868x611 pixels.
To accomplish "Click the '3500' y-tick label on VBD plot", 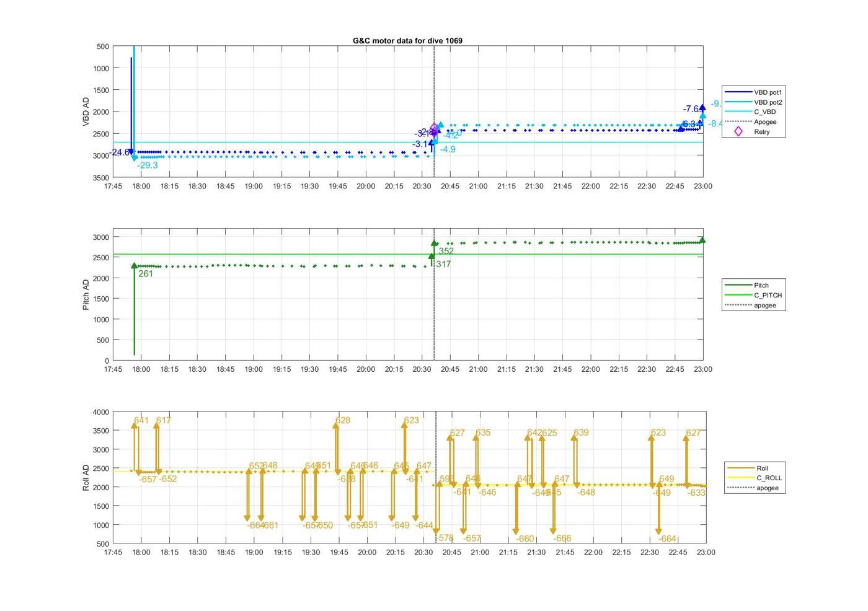I will pos(101,177).
